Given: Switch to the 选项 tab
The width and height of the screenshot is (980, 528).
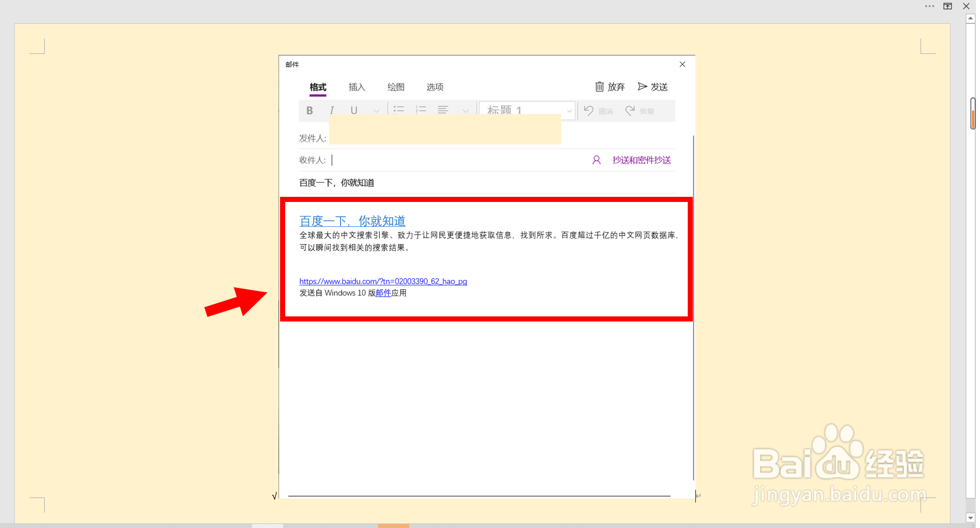Looking at the screenshot, I should click(x=435, y=87).
